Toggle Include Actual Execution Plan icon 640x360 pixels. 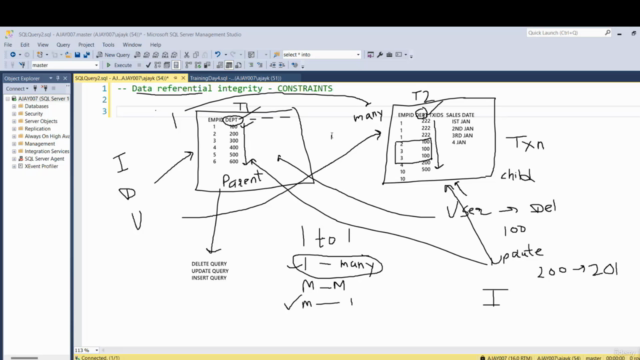189,65
